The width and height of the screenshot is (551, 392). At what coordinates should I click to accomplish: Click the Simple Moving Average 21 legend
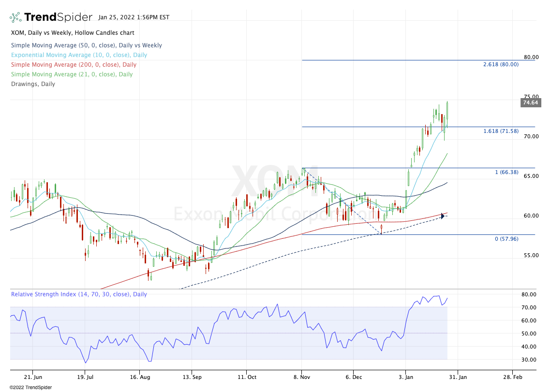pos(72,74)
